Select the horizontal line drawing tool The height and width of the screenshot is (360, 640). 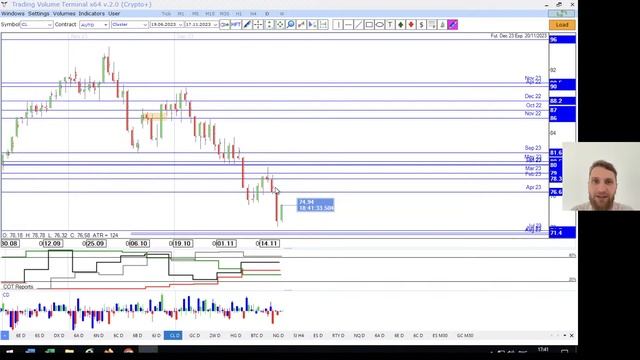click(x=348, y=25)
